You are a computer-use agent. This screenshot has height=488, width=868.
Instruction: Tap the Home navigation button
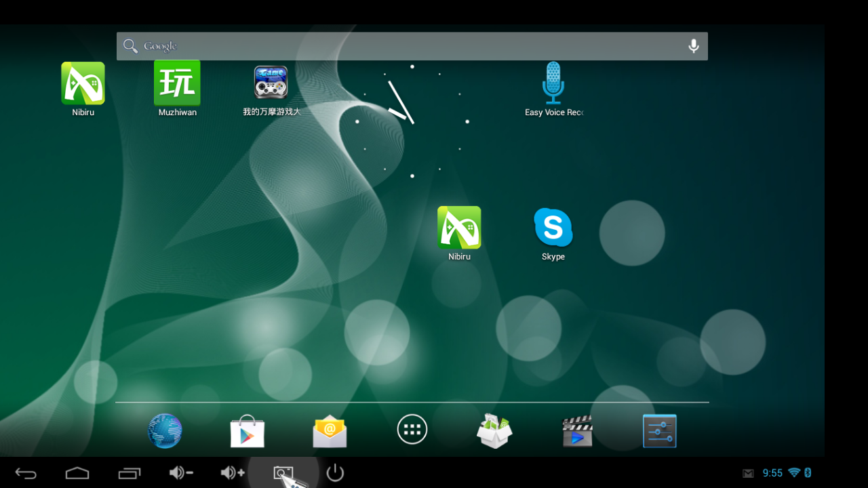click(x=77, y=473)
